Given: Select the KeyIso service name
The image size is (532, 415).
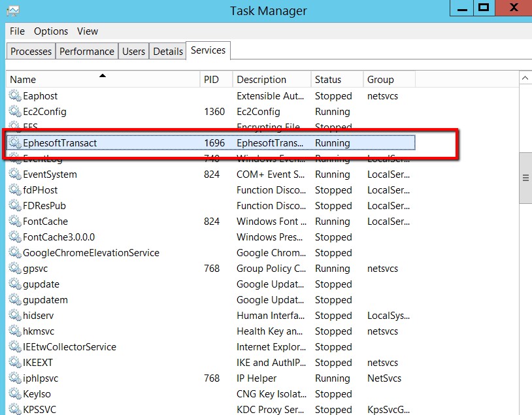Looking at the screenshot, I should (37, 394).
